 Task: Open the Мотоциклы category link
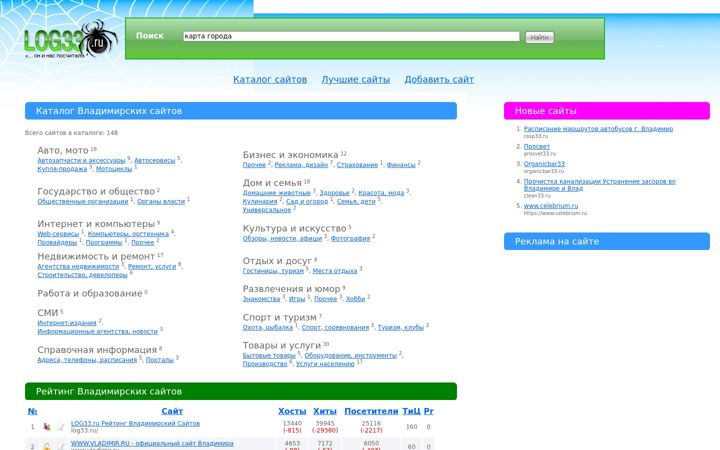click(114, 169)
